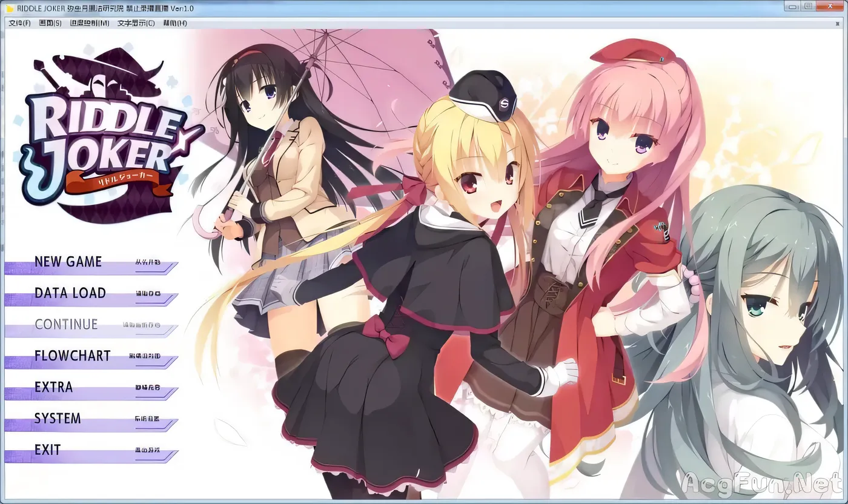The width and height of the screenshot is (848, 504).
Task: Open the (M) menu in menu bar
Action: (x=90, y=24)
